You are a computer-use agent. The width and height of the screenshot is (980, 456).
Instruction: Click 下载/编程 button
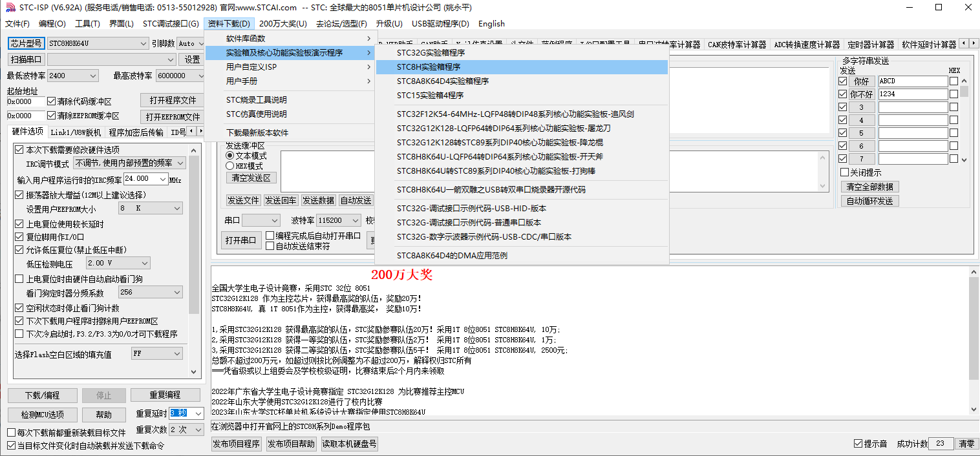[x=43, y=395]
